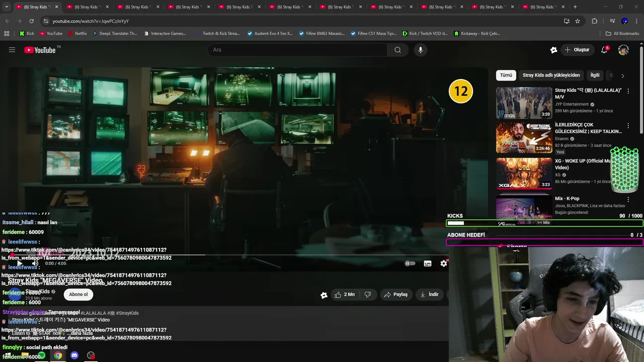Open Keep Talking video thumbnail
Image resolution: width=644 pixels, height=362 pixels.
tap(524, 137)
